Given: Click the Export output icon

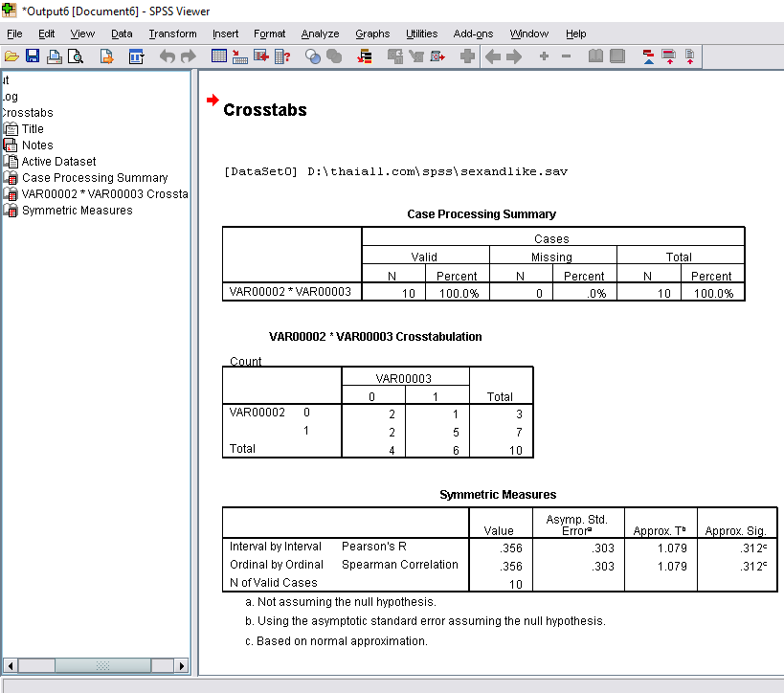Looking at the screenshot, I should (x=106, y=57).
